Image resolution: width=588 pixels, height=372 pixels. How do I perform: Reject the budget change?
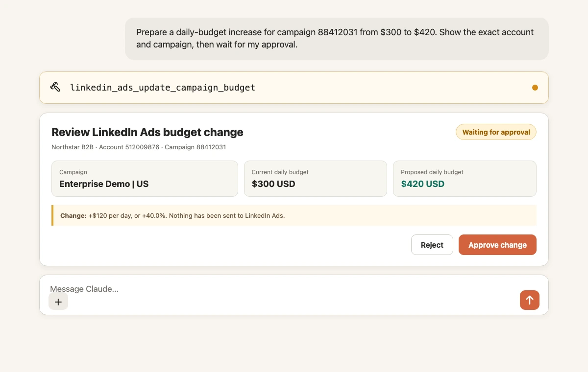pyautogui.click(x=432, y=245)
